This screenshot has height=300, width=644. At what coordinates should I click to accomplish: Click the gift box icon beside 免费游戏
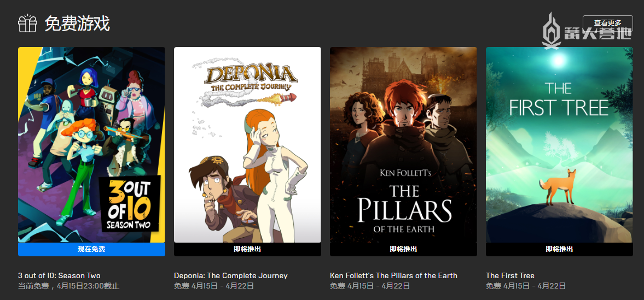pyautogui.click(x=27, y=23)
